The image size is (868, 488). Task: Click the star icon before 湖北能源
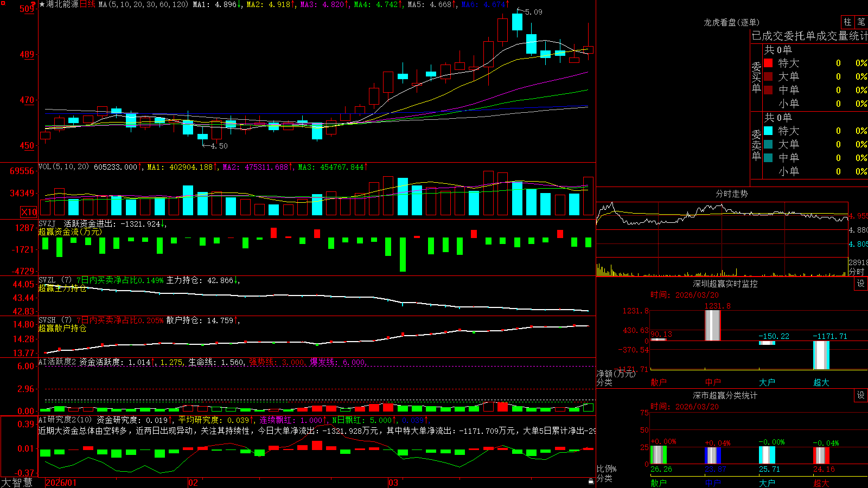click(42, 4)
